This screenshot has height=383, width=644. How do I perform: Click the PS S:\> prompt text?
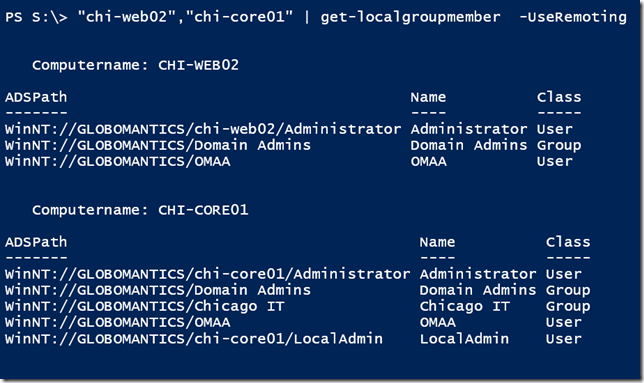coord(36,17)
